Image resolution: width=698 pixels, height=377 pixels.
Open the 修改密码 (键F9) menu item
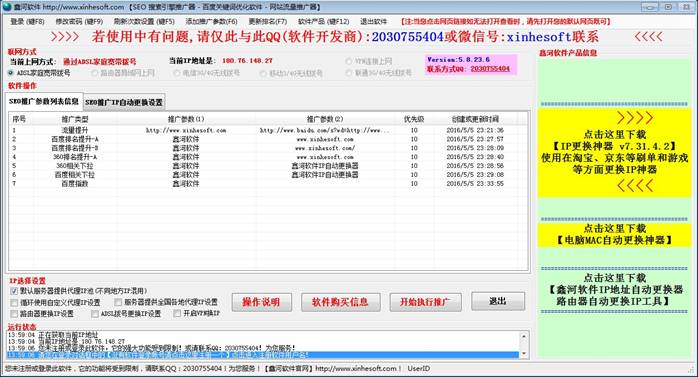point(79,21)
